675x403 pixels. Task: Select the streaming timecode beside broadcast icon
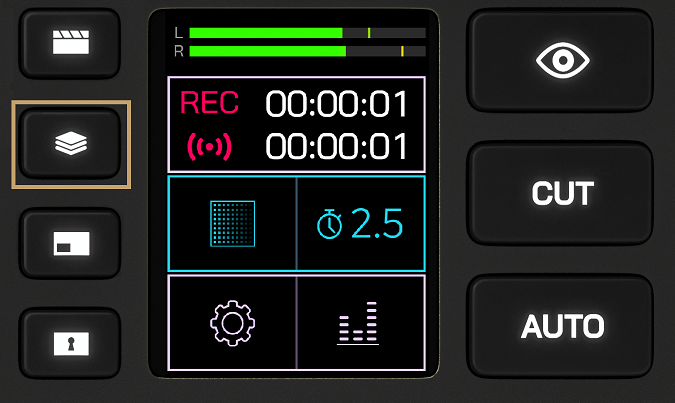coord(336,147)
